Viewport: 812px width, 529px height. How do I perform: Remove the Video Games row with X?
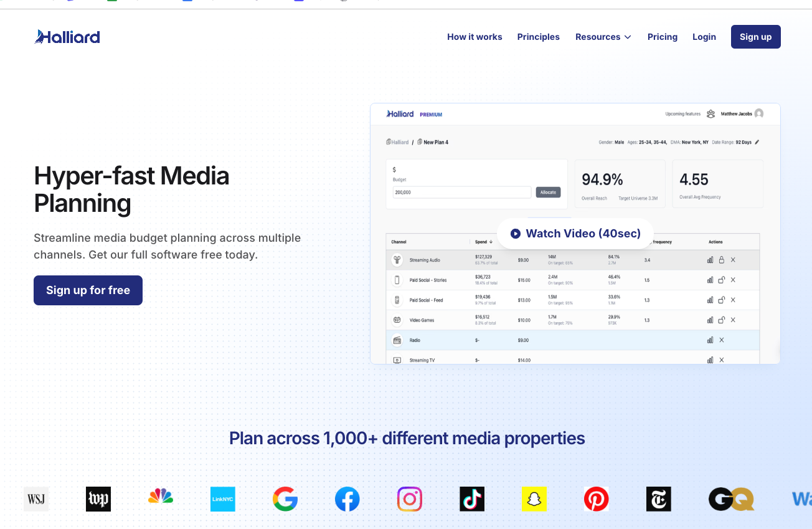pyautogui.click(x=733, y=320)
